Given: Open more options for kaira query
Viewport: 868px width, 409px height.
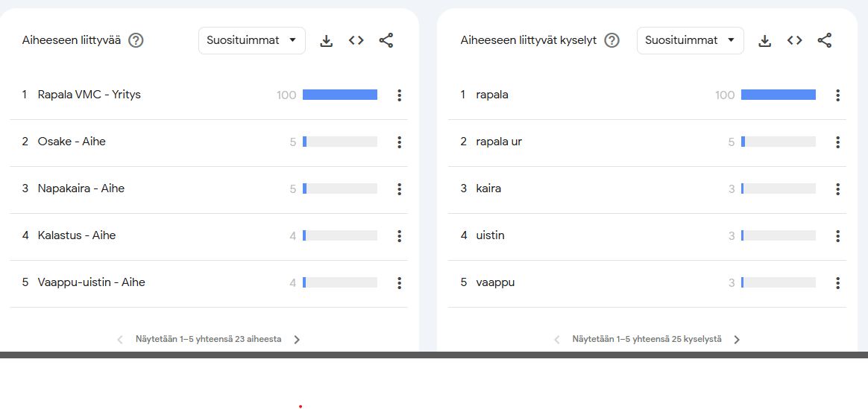Looking at the screenshot, I should pyautogui.click(x=838, y=189).
